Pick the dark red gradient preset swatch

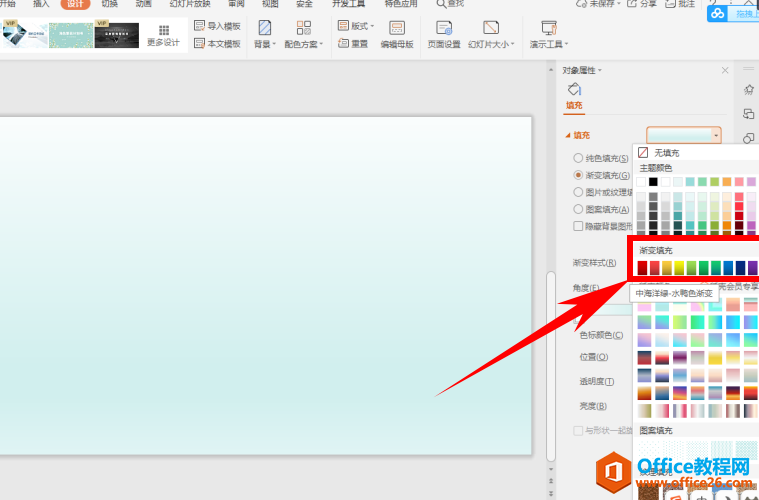click(x=642, y=268)
